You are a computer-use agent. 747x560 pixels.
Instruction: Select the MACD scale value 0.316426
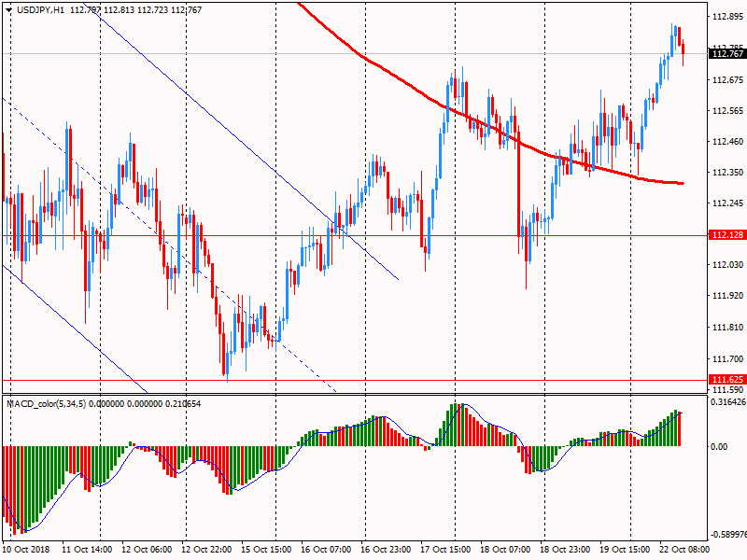click(728, 402)
